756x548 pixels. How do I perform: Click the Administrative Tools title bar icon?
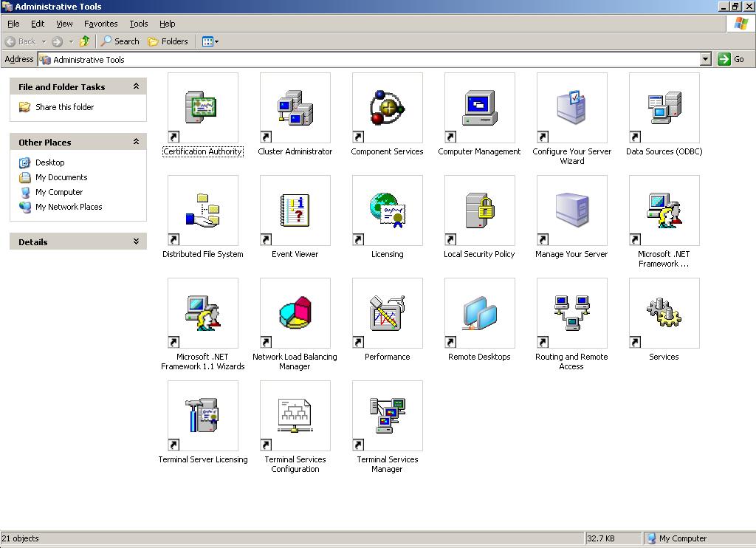(x=7, y=6)
